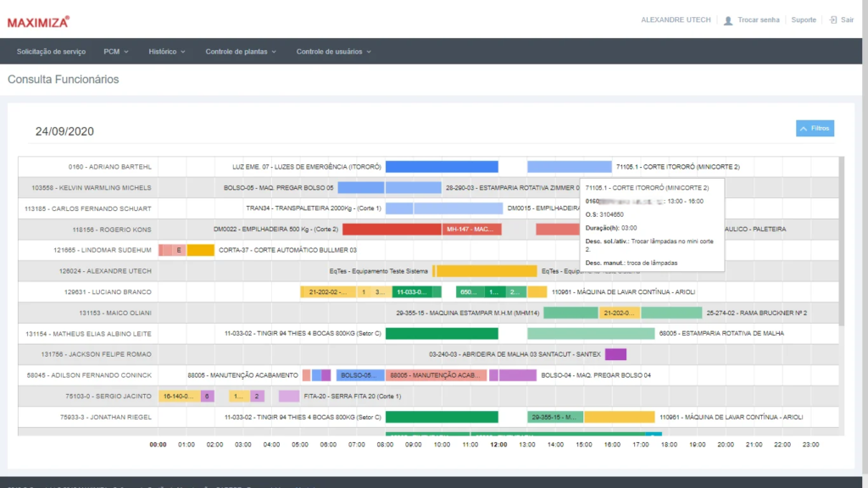This screenshot has width=868, height=488.
Task: Click Sair to log out
Action: (x=847, y=19)
